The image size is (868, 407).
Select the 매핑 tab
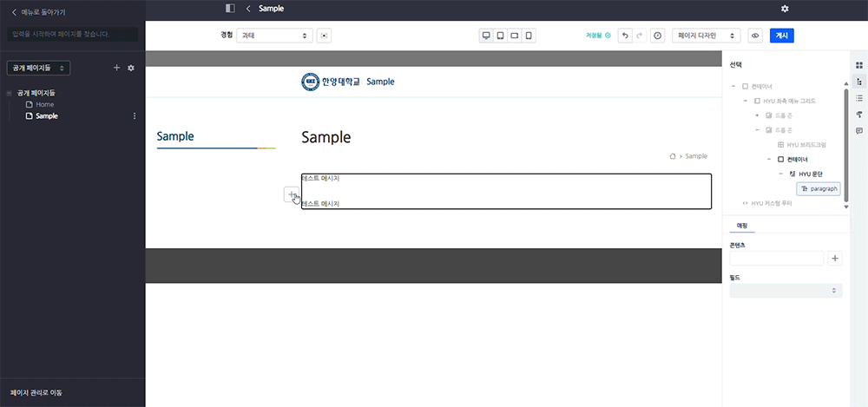[742, 226]
